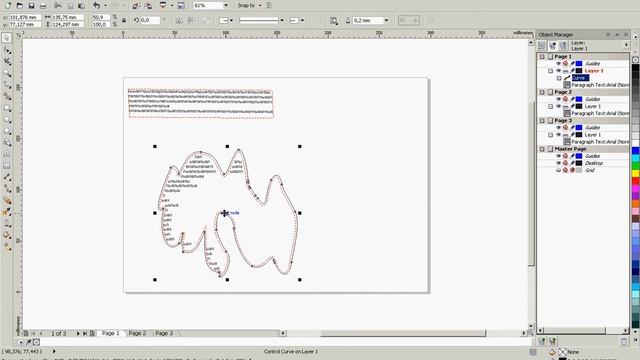Toggle visibility eye for Master Page Desktop
Viewport: 640px width, 360px height.
pos(558,163)
